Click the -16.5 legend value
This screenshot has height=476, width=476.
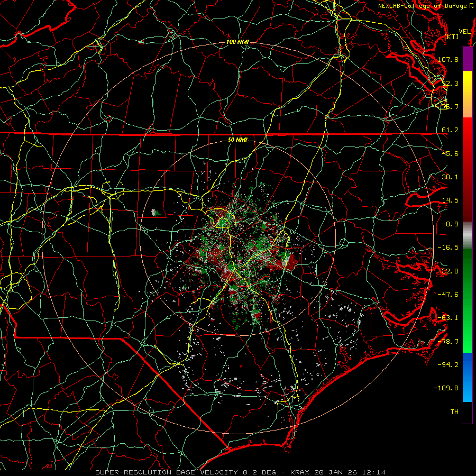[x=448, y=248]
